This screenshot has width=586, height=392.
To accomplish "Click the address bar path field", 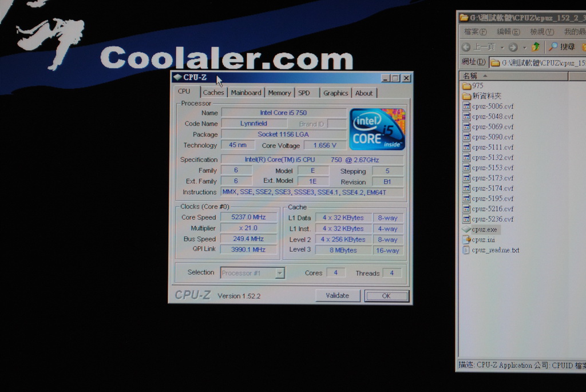I will [537, 63].
